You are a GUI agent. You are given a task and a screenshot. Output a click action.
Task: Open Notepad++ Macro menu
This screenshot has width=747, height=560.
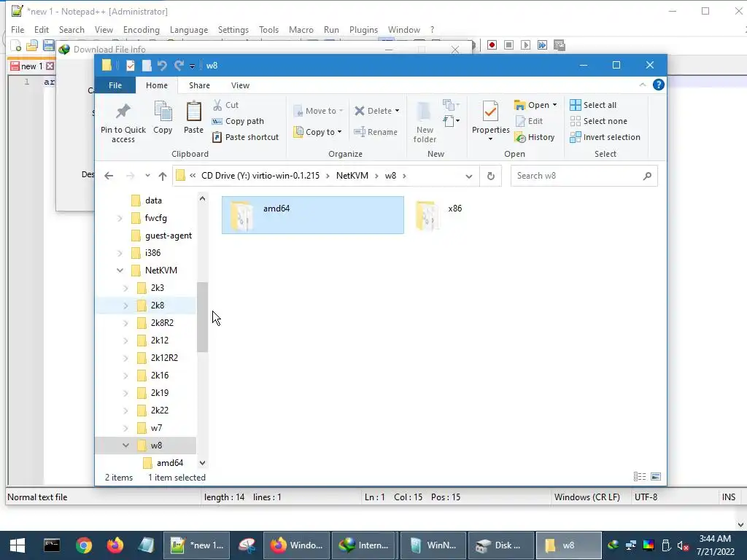tap(301, 29)
